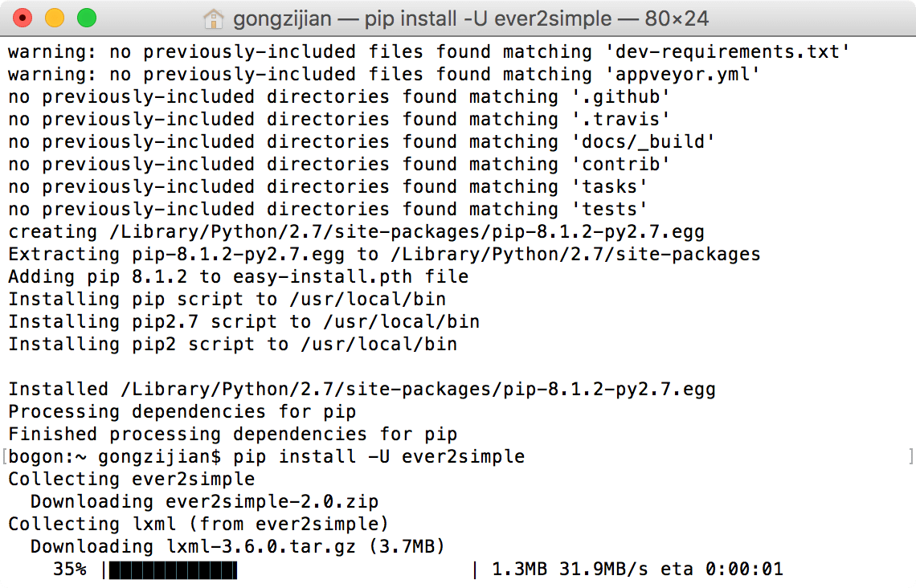Click the 'Collecting ever2simple' output line
916x588 pixels.
[132, 480]
